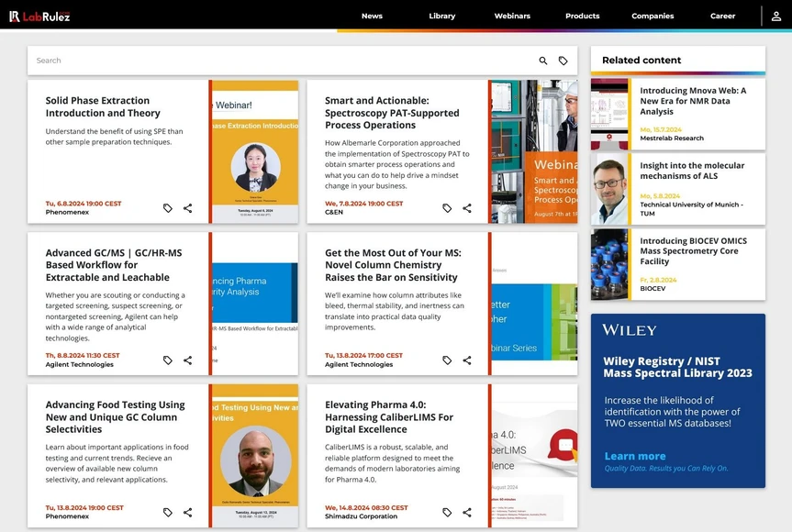Open the user account icon
This screenshot has width=792, height=532.
(776, 17)
